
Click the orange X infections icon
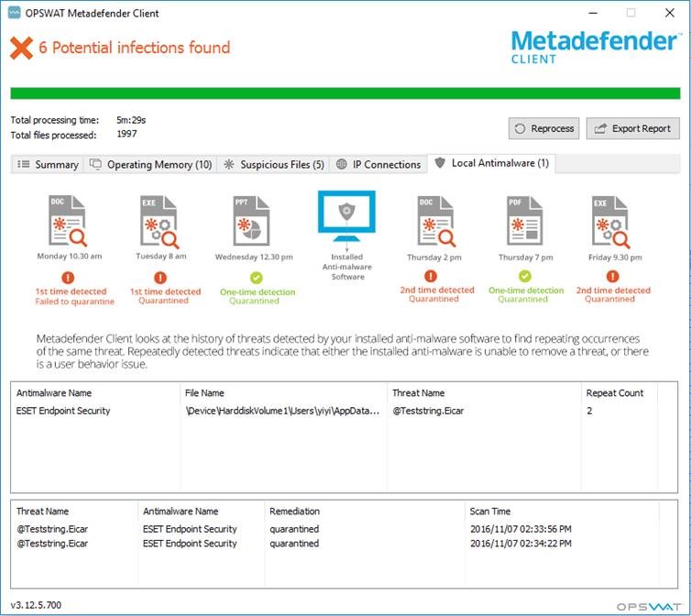(21, 48)
